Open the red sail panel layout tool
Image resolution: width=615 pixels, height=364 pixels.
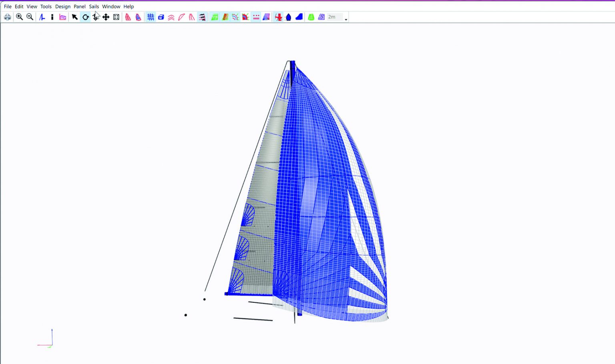click(127, 17)
